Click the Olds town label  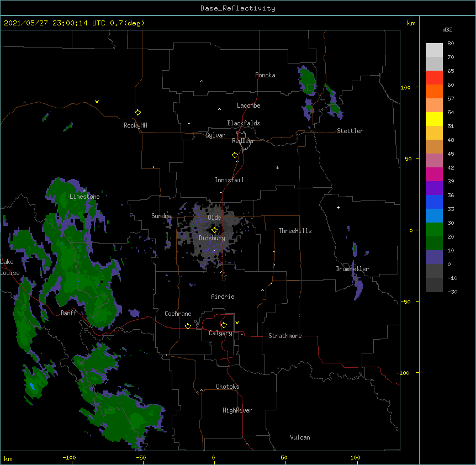(214, 218)
